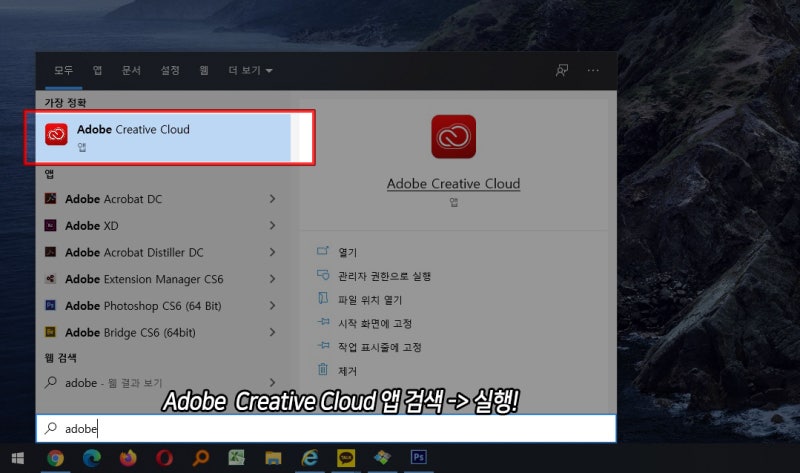Click the pin to taskbar icon
Screen dimensions: 800x473
pyautogui.click(x=323, y=345)
